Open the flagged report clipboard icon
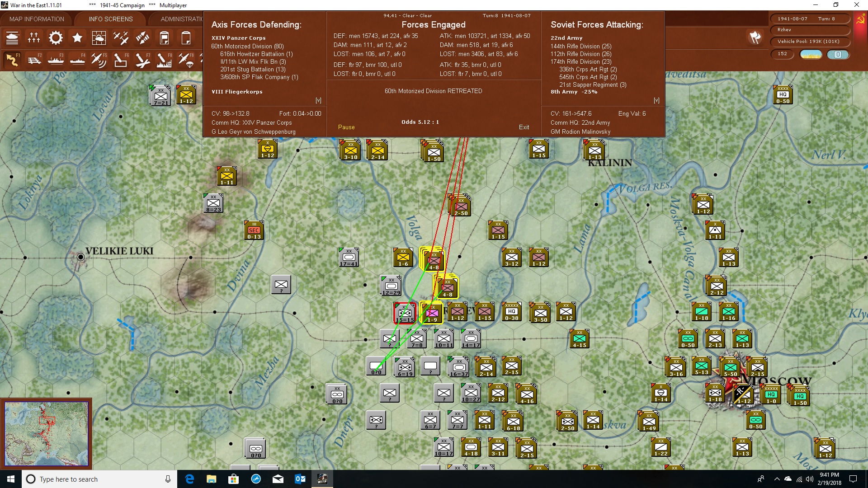 pos(164,38)
